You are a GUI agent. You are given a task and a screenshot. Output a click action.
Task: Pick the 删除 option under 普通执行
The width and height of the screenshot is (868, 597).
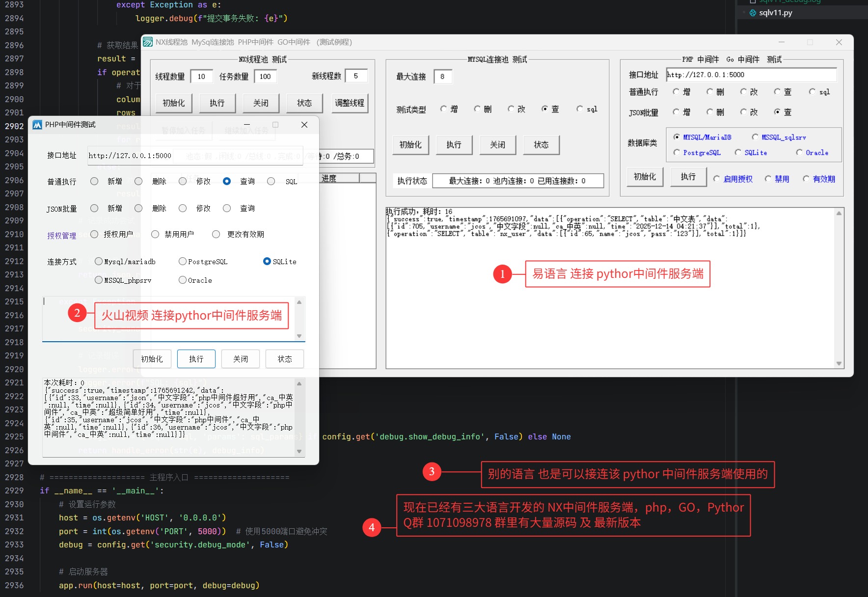coord(138,181)
